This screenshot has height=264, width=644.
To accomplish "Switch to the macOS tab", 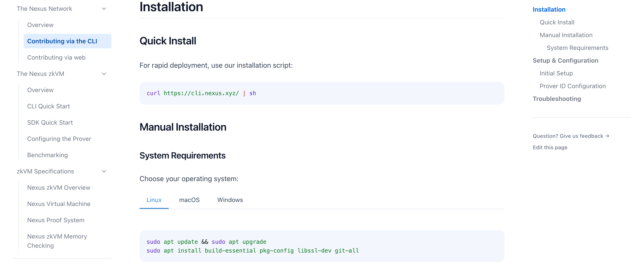I will [x=189, y=200].
